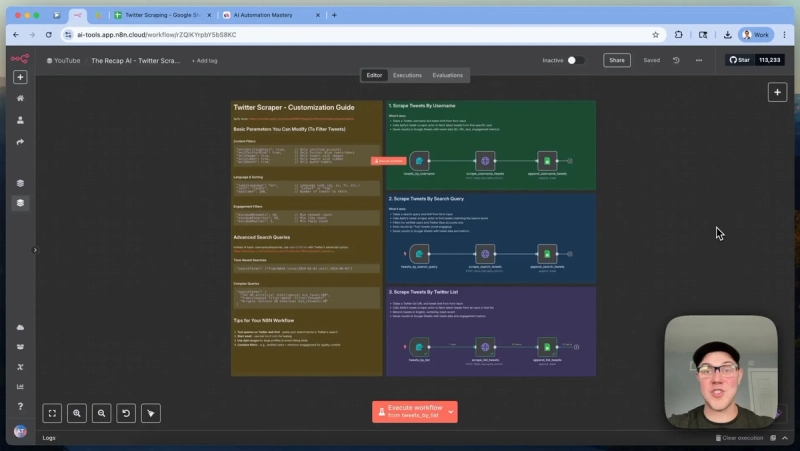Open the help question mark icon

tap(20, 406)
